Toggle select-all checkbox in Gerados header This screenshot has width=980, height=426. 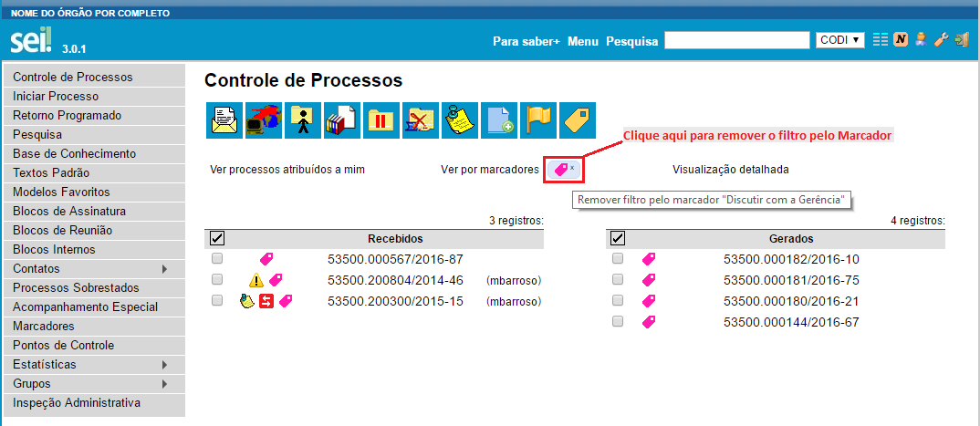coord(618,238)
